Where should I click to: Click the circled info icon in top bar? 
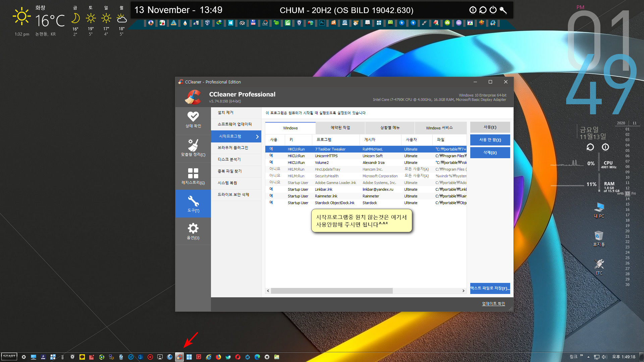pyautogui.click(x=473, y=10)
